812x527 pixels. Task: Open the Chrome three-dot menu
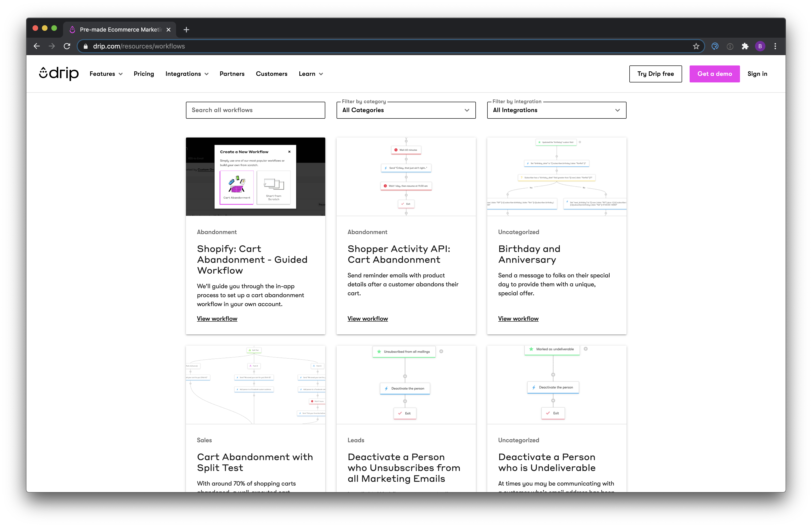775,46
